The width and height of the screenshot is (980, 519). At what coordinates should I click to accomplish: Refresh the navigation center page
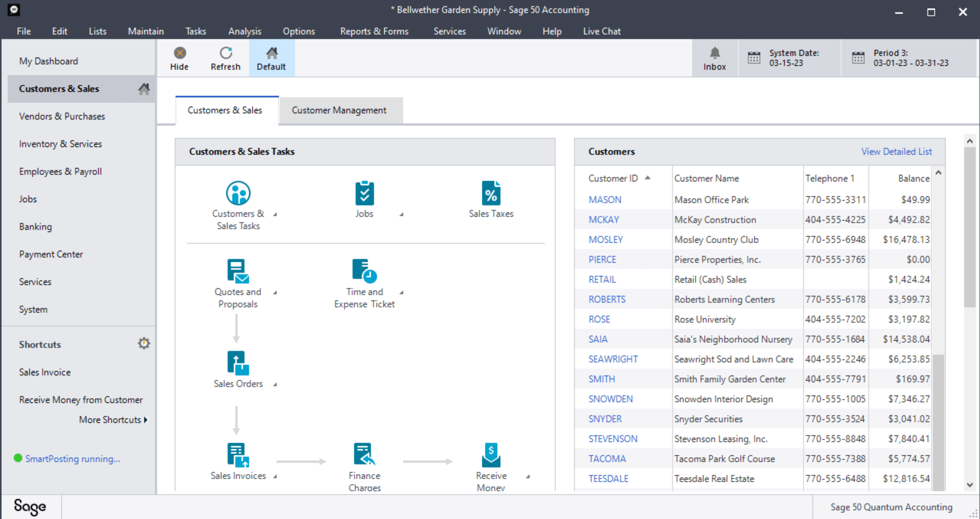pyautogui.click(x=225, y=59)
